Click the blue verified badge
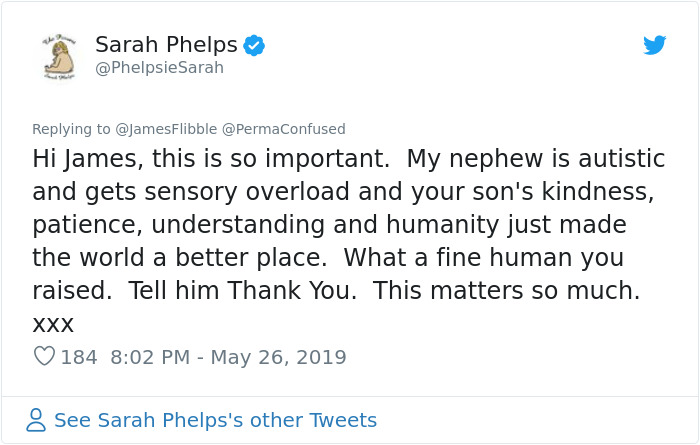 [255, 45]
